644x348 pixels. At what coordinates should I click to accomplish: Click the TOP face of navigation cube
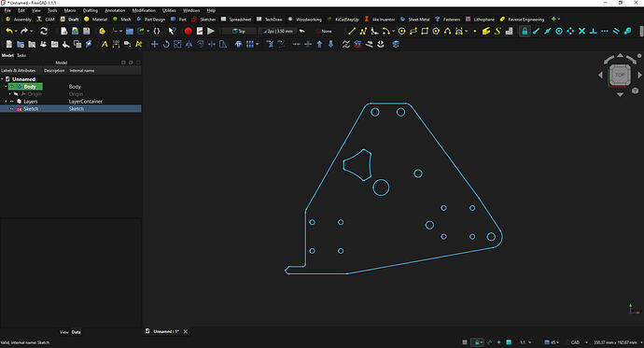click(620, 75)
